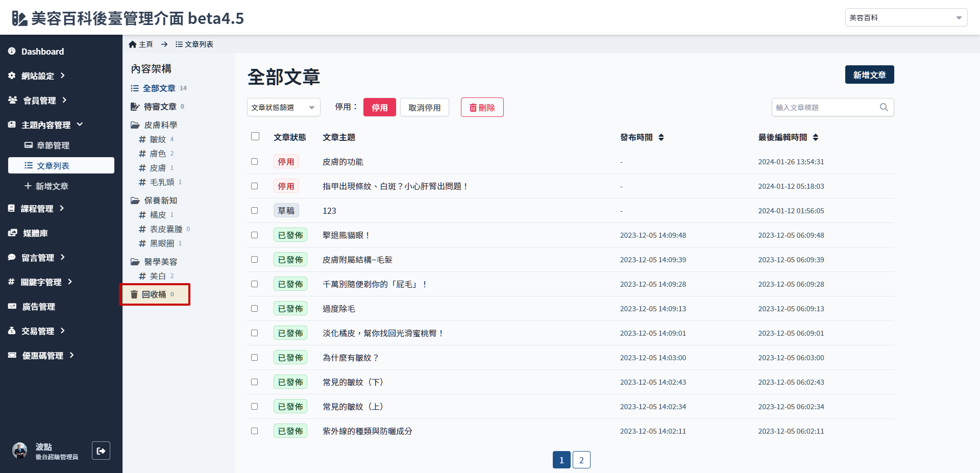980x473 pixels.
Task: Click the user avatar of 波點
Action: (20, 451)
